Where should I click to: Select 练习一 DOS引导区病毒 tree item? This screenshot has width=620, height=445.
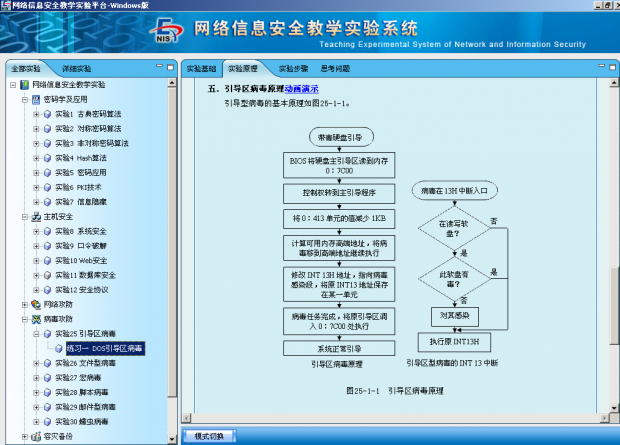tap(105, 348)
